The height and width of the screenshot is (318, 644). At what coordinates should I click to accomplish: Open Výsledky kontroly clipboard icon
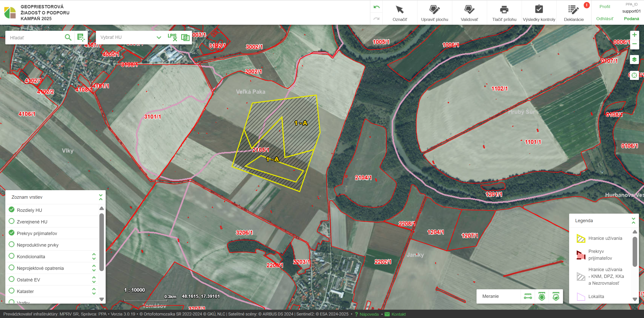click(539, 10)
